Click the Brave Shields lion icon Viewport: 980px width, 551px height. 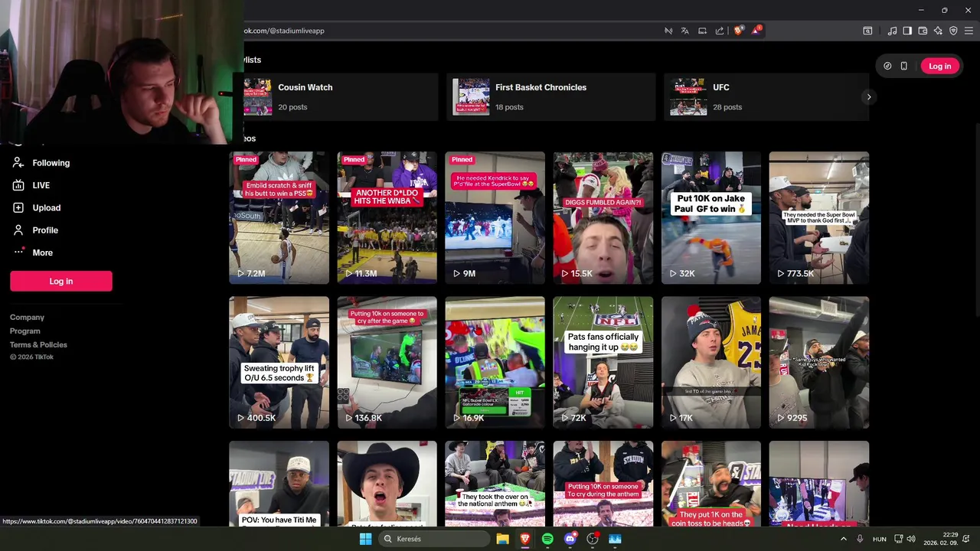click(x=738, y=31)
